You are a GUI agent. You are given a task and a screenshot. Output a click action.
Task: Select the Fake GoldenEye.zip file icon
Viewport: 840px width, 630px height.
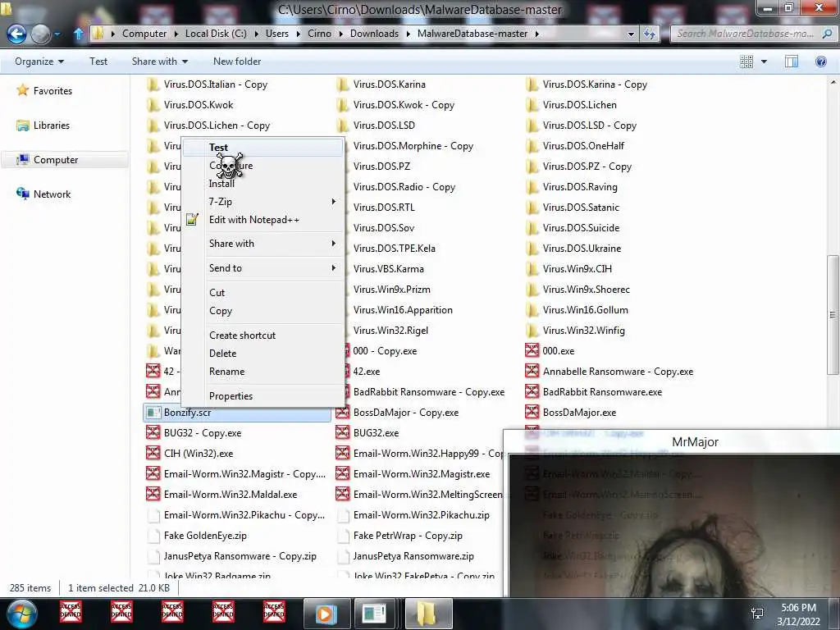pos(153,536)
